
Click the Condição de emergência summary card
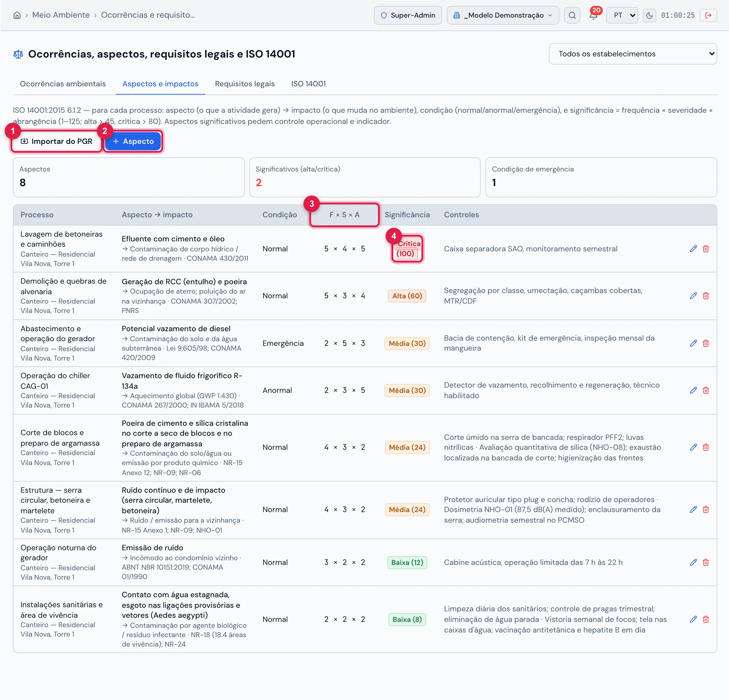601,177
